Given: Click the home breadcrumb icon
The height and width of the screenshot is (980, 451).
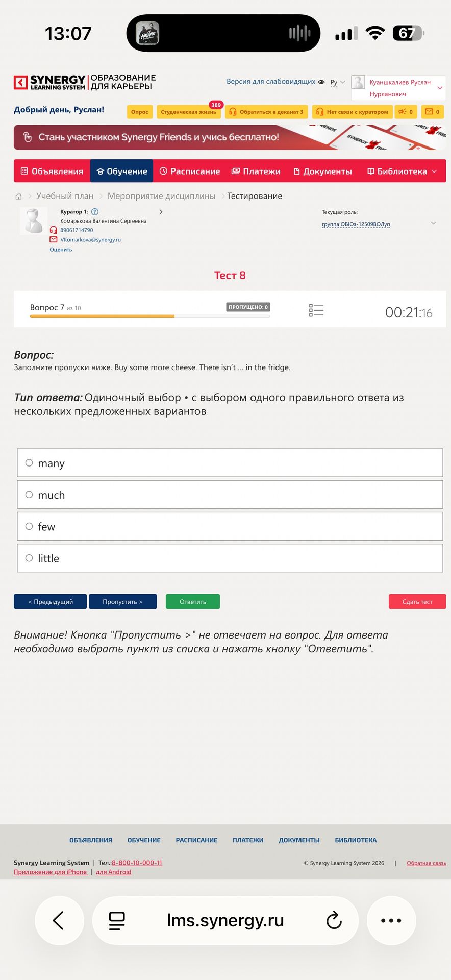Looking at the screenshot, I should coord(19,197).
